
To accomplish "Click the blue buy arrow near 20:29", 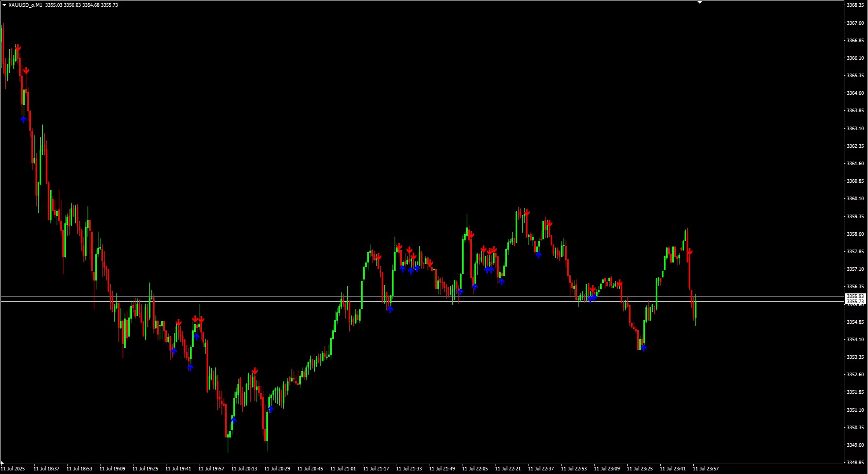I will tap(270, 409).
